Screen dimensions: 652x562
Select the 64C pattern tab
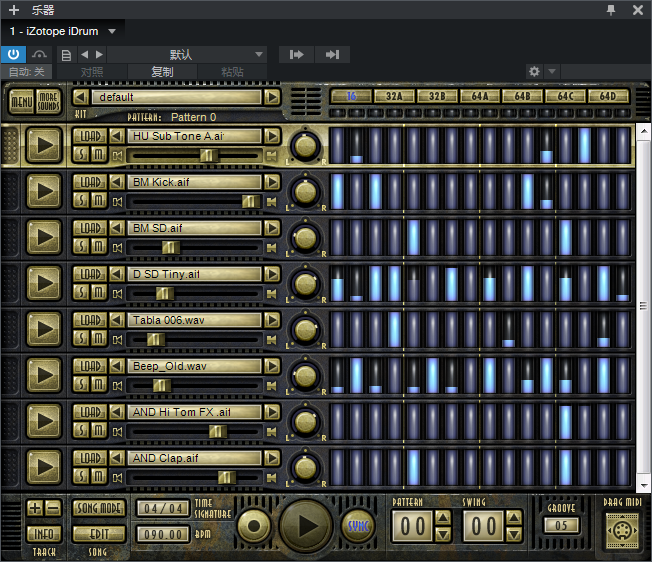pos(566,96)
